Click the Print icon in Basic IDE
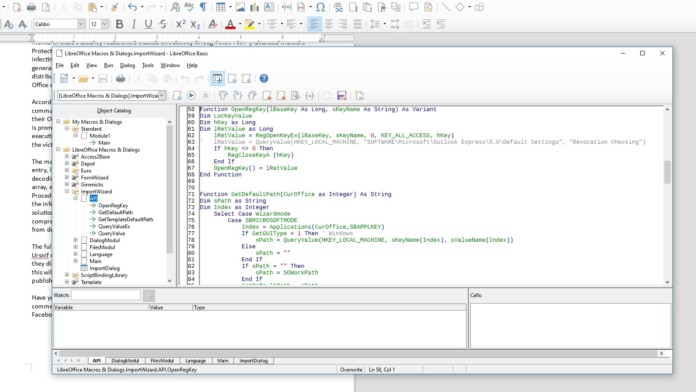 point(120,79)
